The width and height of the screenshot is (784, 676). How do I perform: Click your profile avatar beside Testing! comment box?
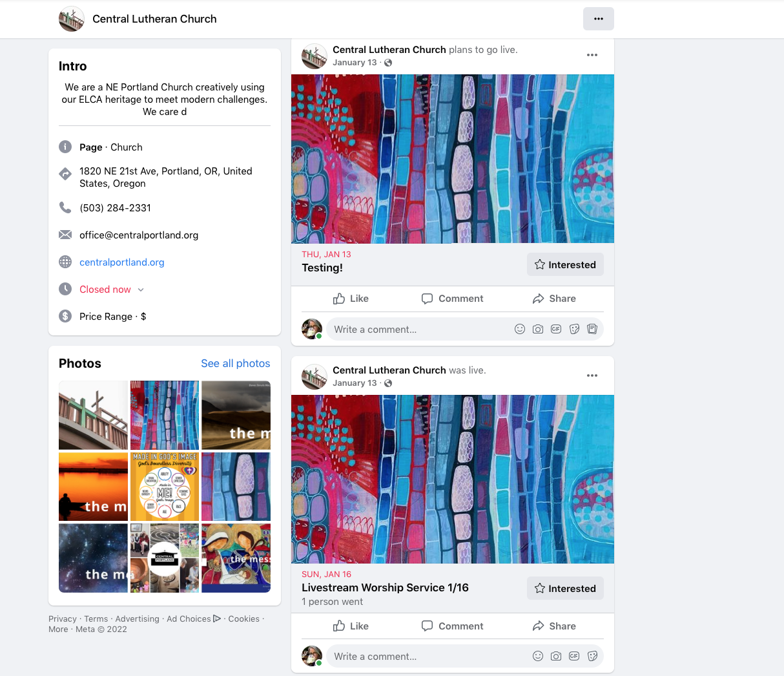[x=312, y=329]
